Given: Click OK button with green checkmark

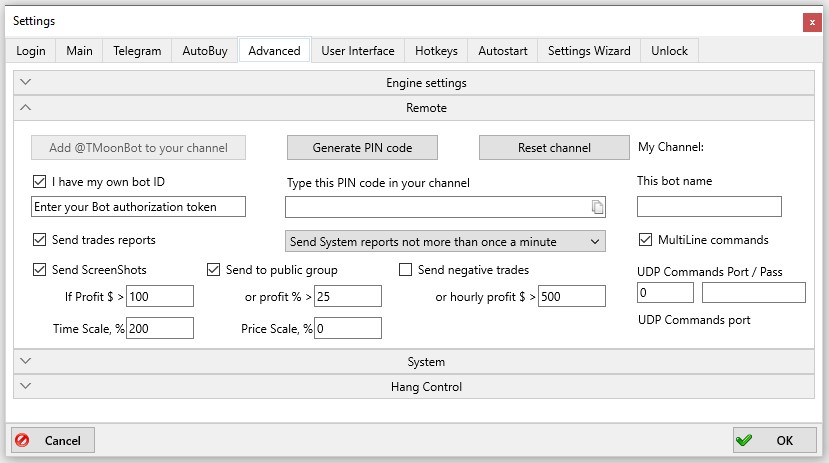Looking at the screenshot, I should click(x=776, y=440).
